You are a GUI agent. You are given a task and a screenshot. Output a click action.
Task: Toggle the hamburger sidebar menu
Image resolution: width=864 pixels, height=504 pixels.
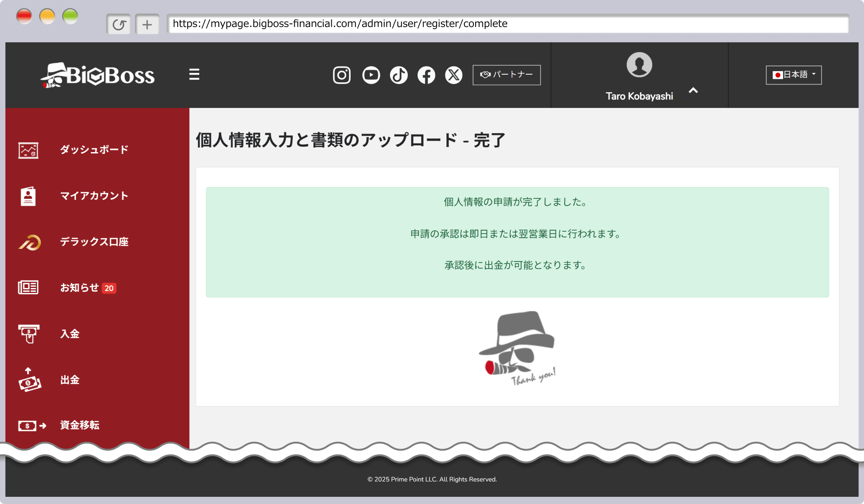click(194, 74)
